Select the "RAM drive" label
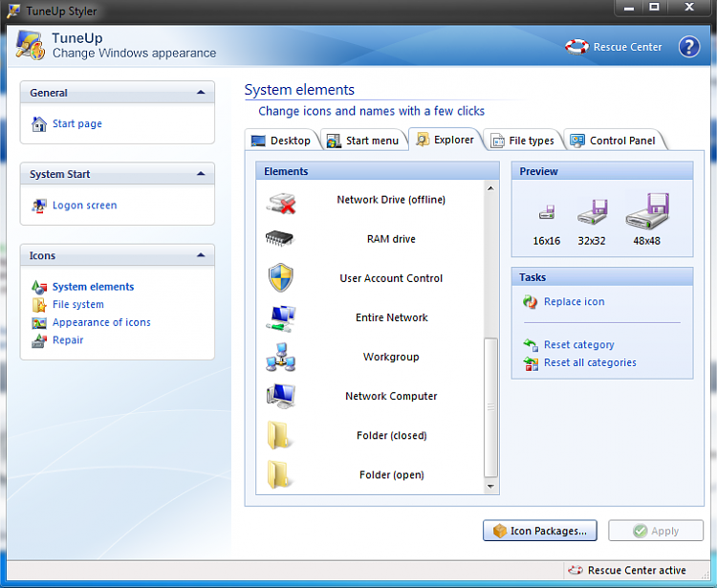This screenshot has height=588, width=717. (391, 239)
